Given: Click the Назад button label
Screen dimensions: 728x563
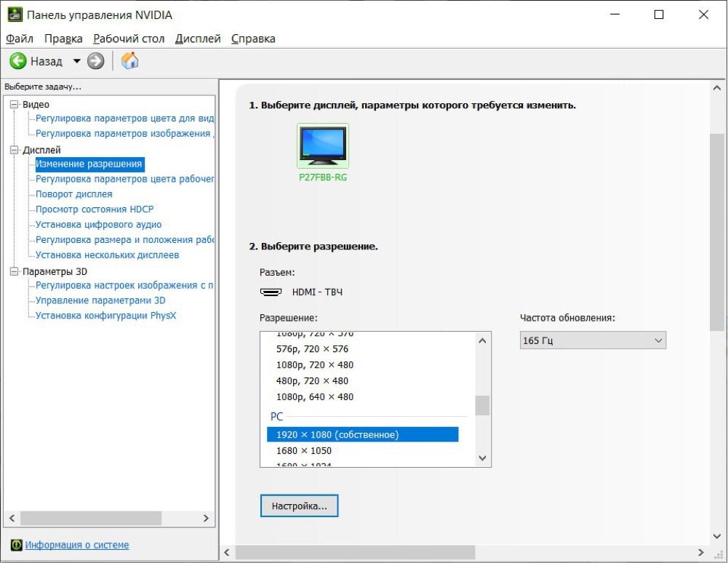Looking at the screenshot, I should [x=47, y=61].
